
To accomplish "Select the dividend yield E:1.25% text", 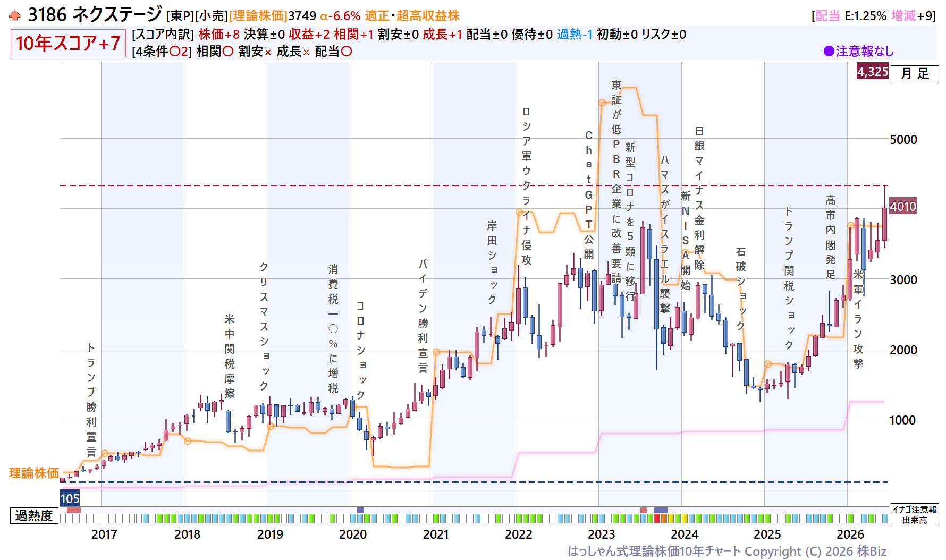I will 865,16.
